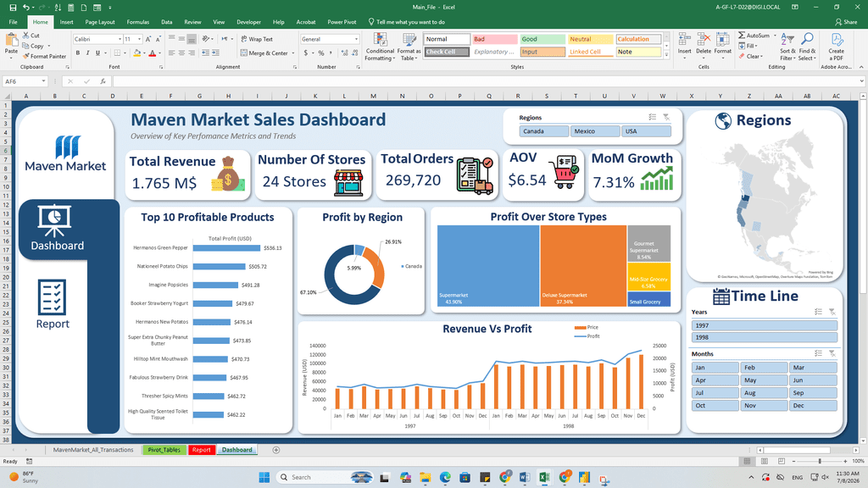Clear the Months slicer filter
868x488 pixels.
tap(832, 353)
